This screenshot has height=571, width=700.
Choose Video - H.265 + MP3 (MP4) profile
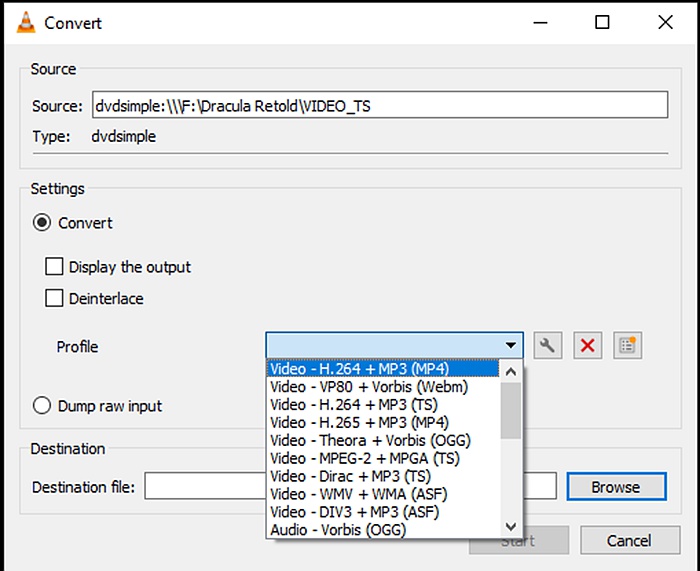tap(383, 422)
